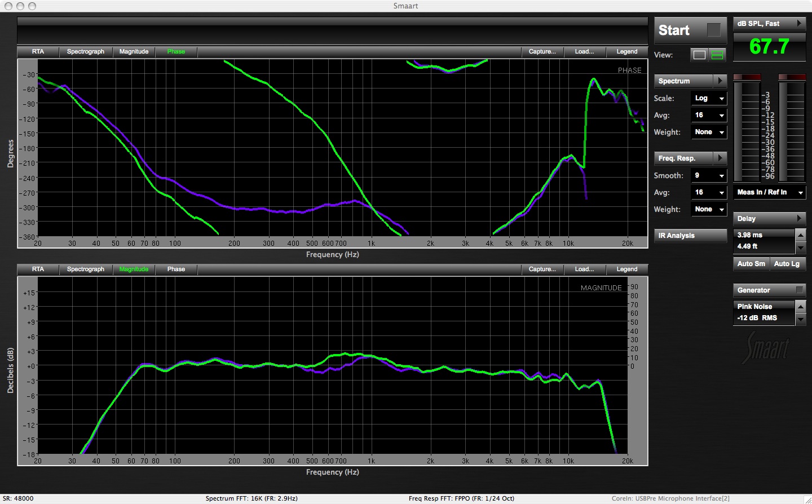Click the right meter clip indicator
The image size is (812, 504).
tap(792, 77)
